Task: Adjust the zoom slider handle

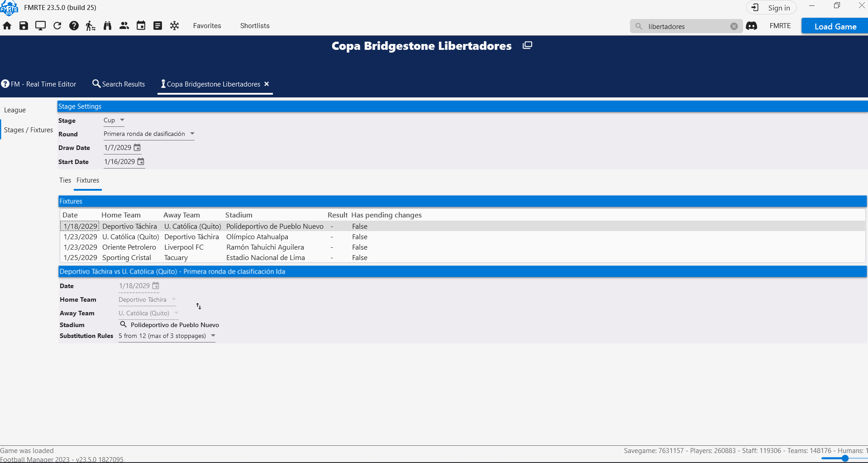Action: (845, 458)
